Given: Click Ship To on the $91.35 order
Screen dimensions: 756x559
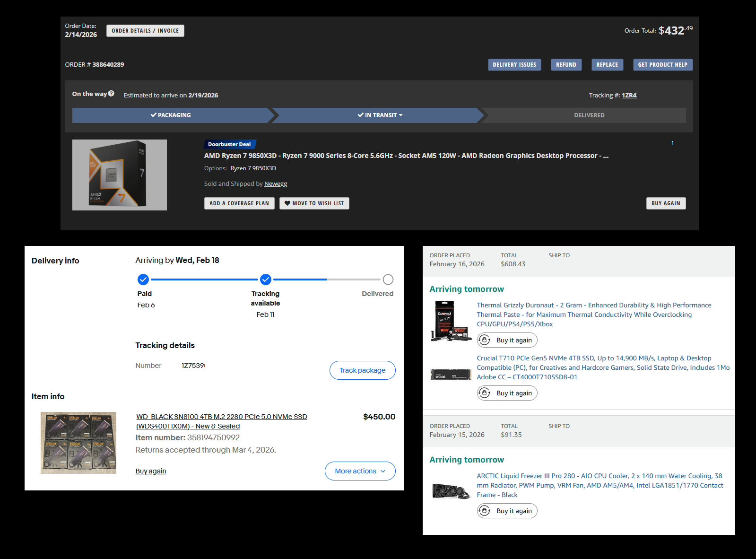Looking at the screenshot, I should 559,426.
